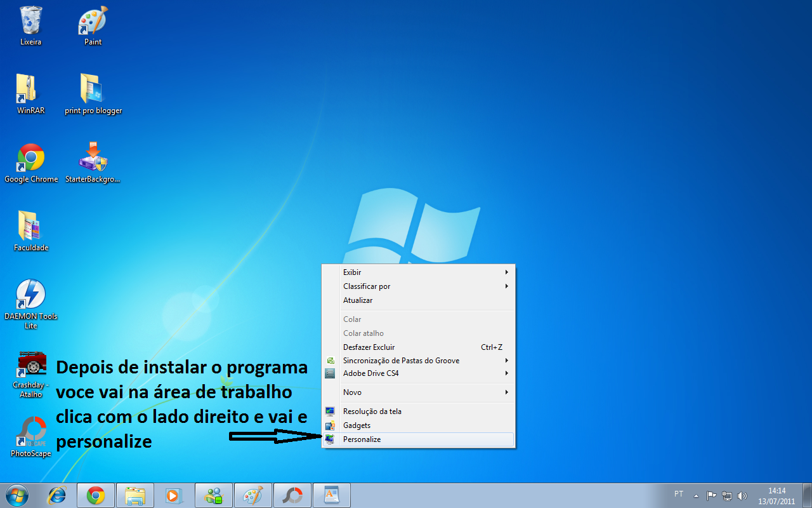812x508 pixels.
Task: Choose Desfazer Excluir in context menu
Action: [419, 347]
